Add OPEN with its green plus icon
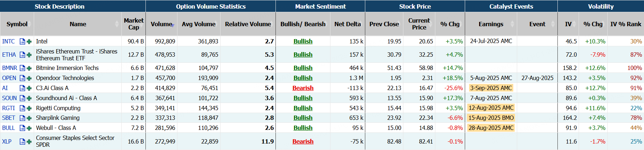This screenshot has width=644, height=150. [x=29, y=78]
